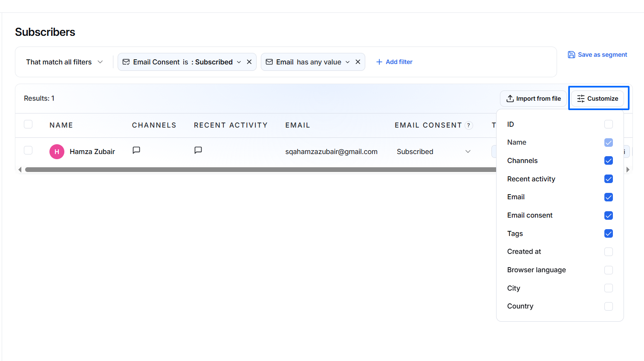This screenshot has height=361, width=644.
Task: Click the Hamza Zubair subscriber name
Action: tap(92, 151)
